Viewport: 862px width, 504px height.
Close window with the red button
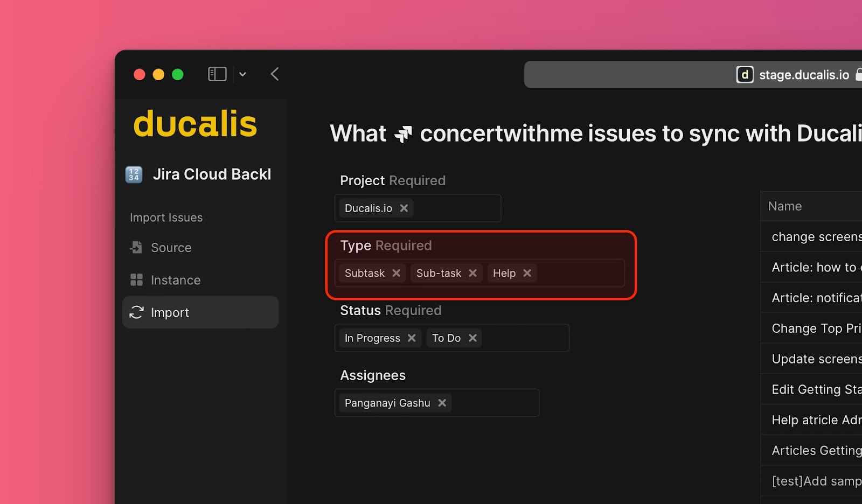point(140,74)
